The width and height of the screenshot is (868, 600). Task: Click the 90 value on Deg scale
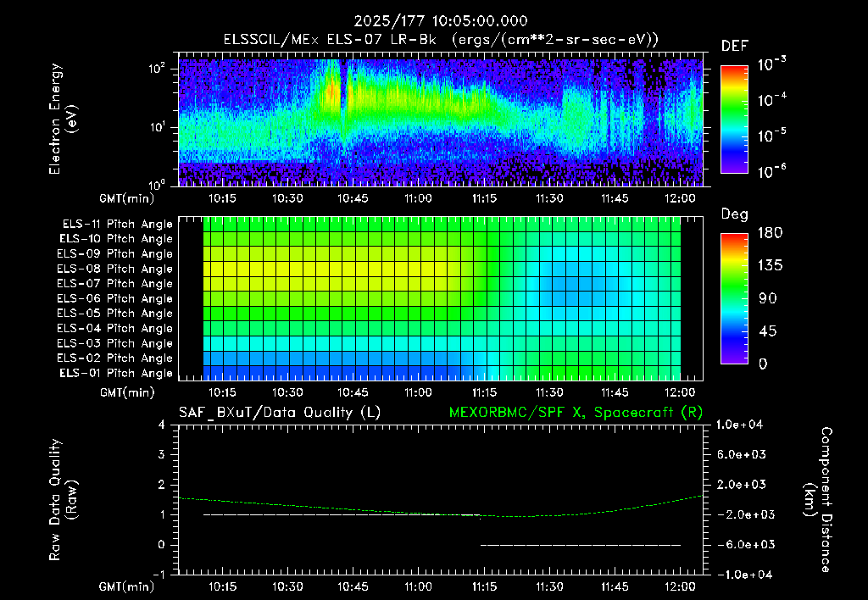[768, 298]
